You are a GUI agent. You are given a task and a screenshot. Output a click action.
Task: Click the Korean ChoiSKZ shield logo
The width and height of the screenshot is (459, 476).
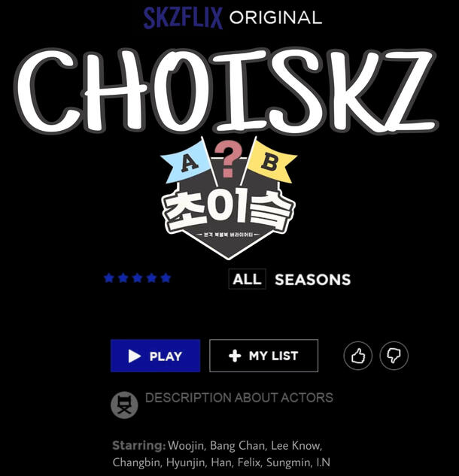click(x=229, y=199)
